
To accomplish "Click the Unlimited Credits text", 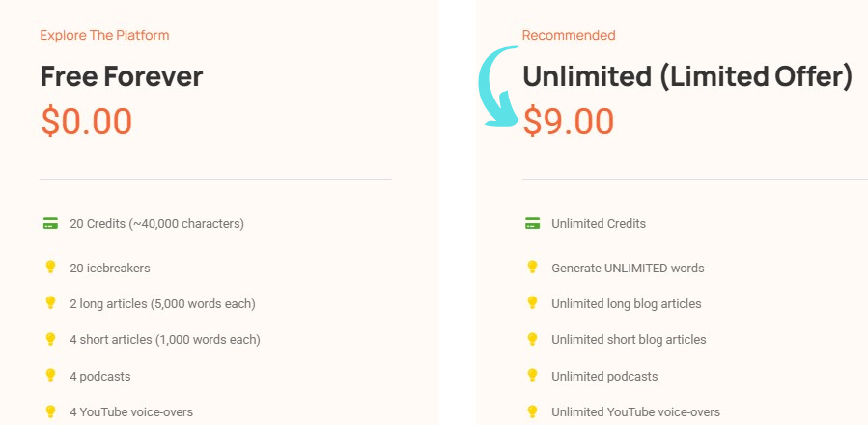I will [599, 224].
